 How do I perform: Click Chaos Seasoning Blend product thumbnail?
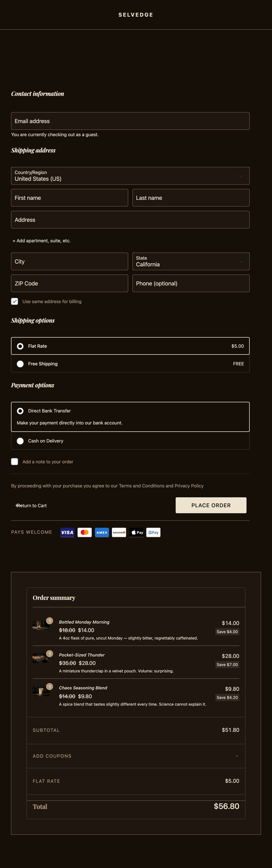coord(41,691)
